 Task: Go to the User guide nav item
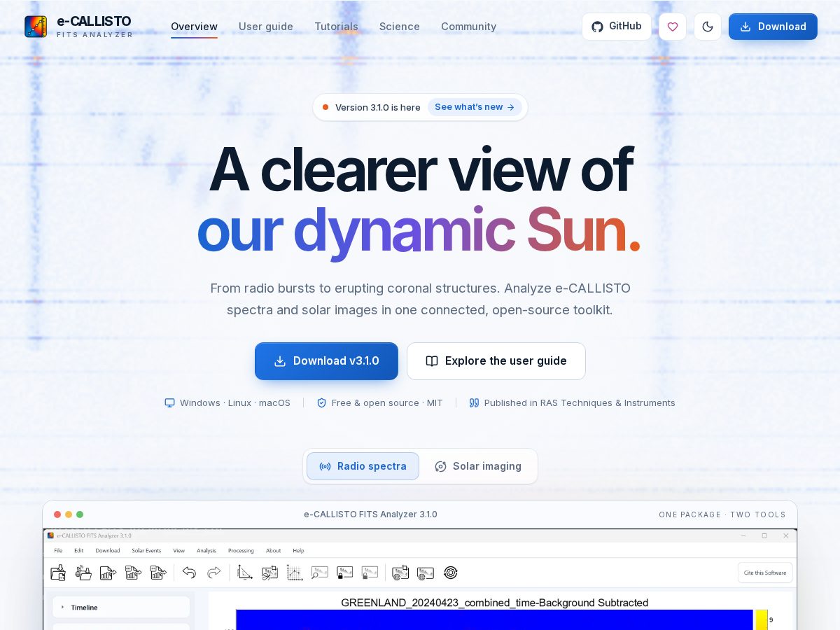(x=266, y=27)
